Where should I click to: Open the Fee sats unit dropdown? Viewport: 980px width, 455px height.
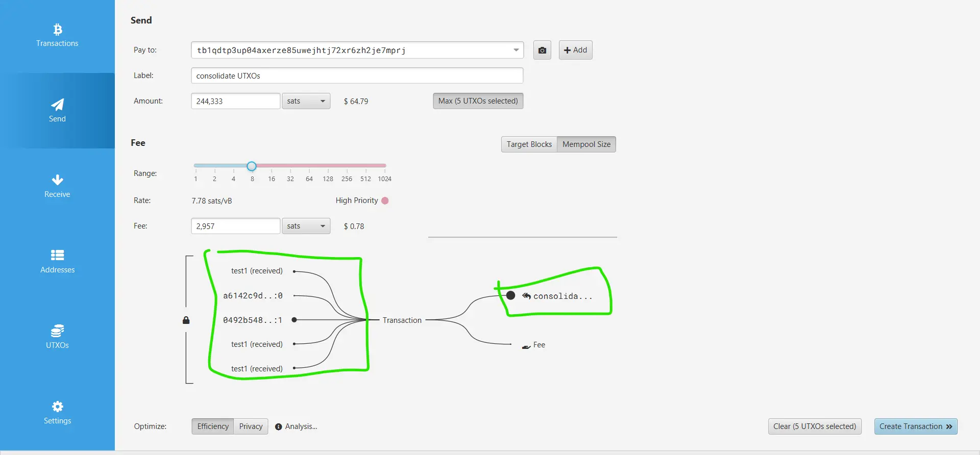[306, 226]
